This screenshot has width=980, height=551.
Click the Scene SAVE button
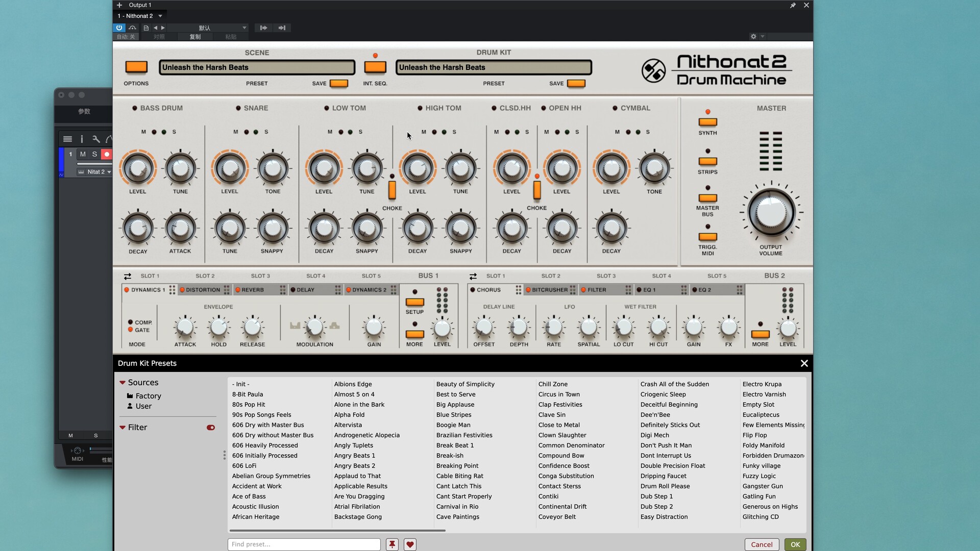[x=339, y=83]
